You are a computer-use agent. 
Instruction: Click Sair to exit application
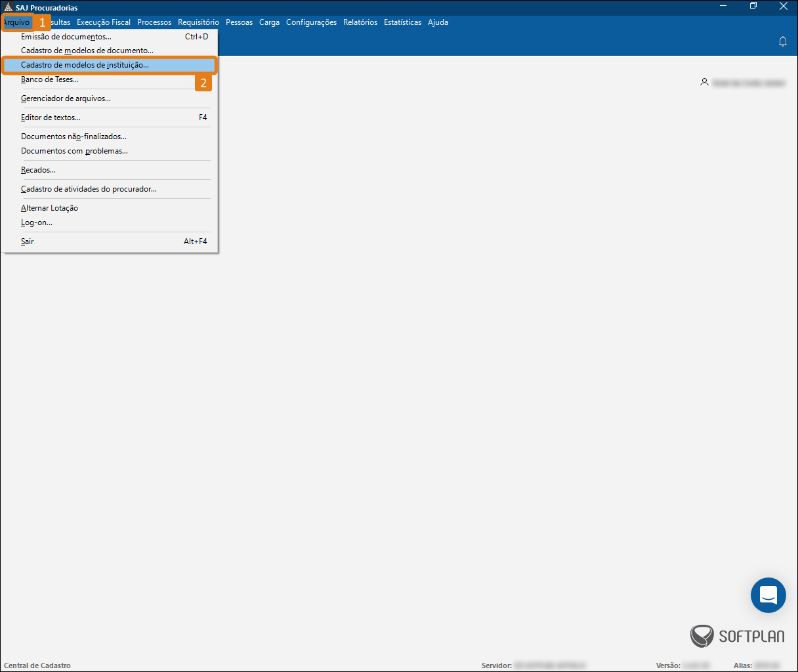28,241
